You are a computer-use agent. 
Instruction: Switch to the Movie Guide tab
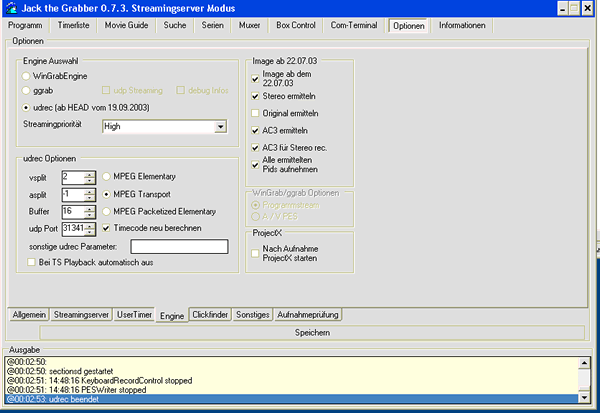(127, 25)
